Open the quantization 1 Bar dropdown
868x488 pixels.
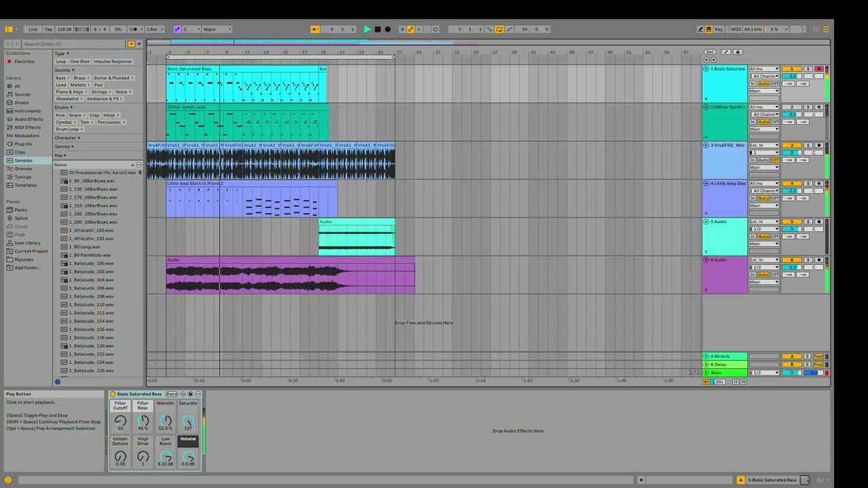pyautogui.click(x=154, y=29)
